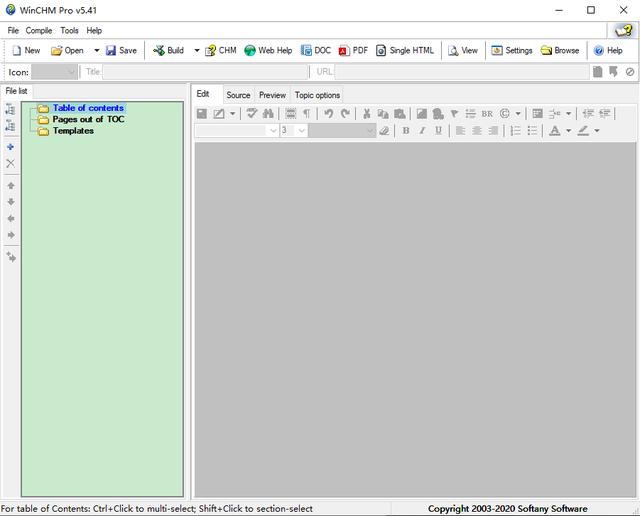Image resolution: width=640 pixels, height=516 pixels.
Task: Click the move up arrow in sidebar
Action: 11,186
